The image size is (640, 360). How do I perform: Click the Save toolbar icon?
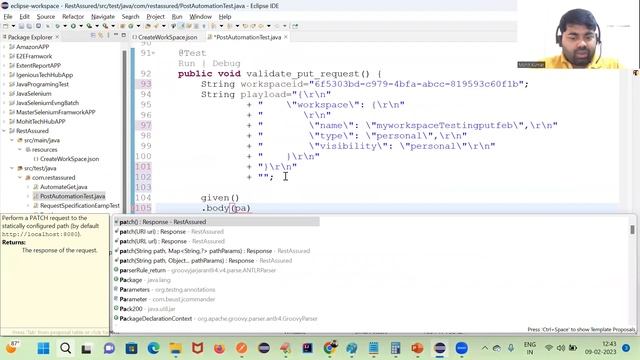[21, 26]
